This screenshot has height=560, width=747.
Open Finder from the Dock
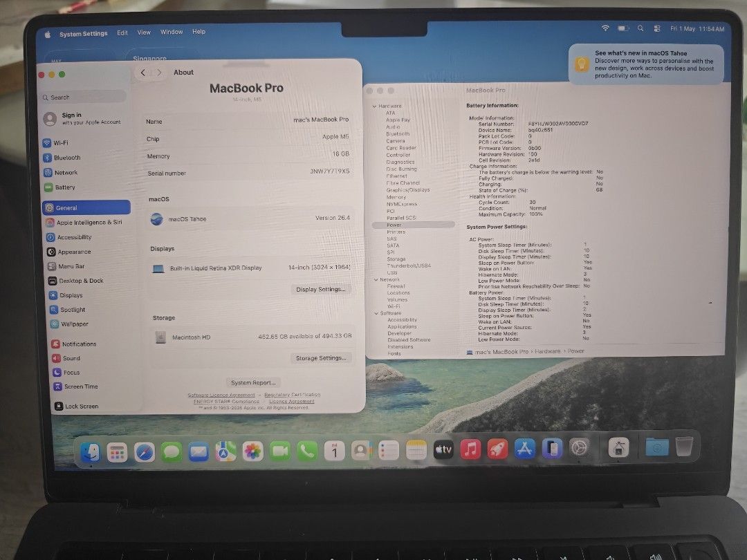[x=90, y=452]
